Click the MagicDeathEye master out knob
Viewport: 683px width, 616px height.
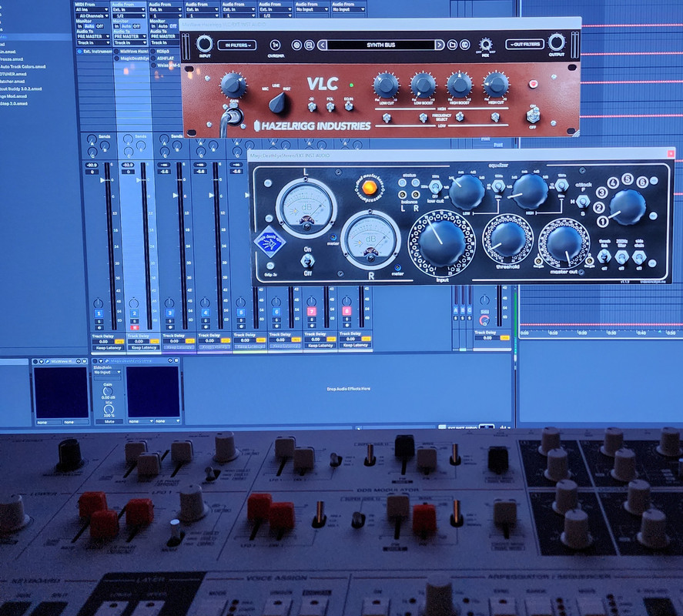(564, 243)
